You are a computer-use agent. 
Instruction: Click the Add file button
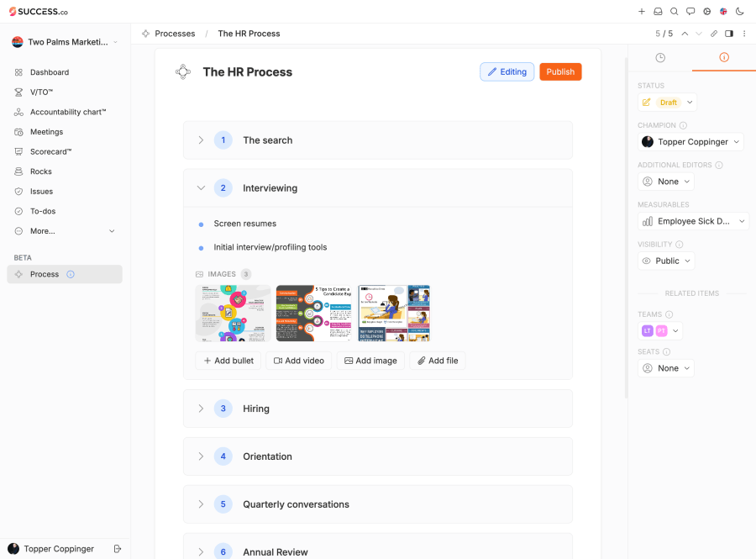pos(438,361)
